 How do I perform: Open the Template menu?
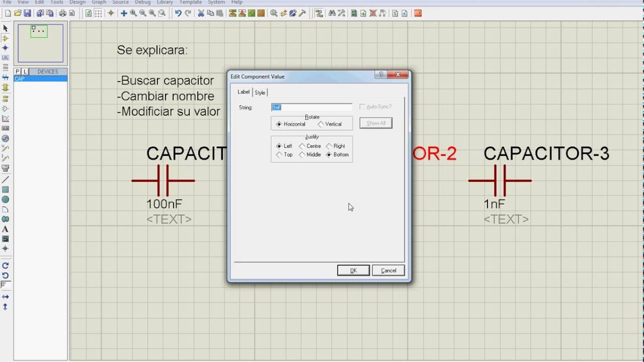[191, 2]
